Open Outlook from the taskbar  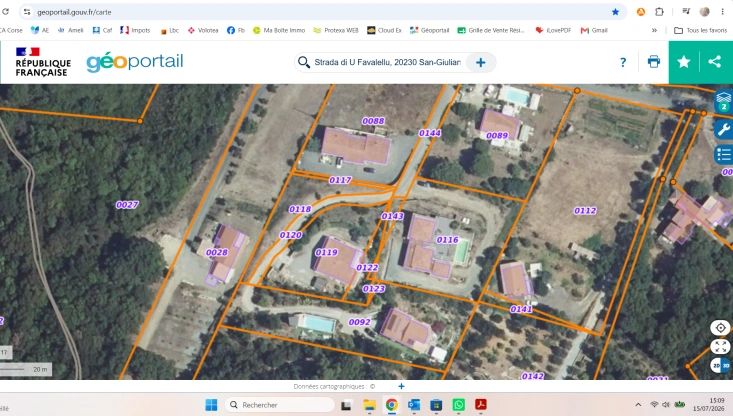pyautogui.click(x=414, y=405)
